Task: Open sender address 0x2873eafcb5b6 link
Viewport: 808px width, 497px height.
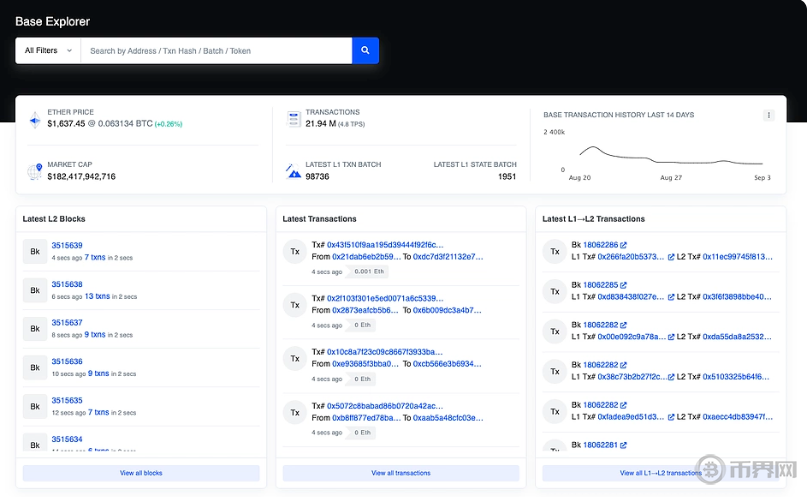Action: click(365, 310)
